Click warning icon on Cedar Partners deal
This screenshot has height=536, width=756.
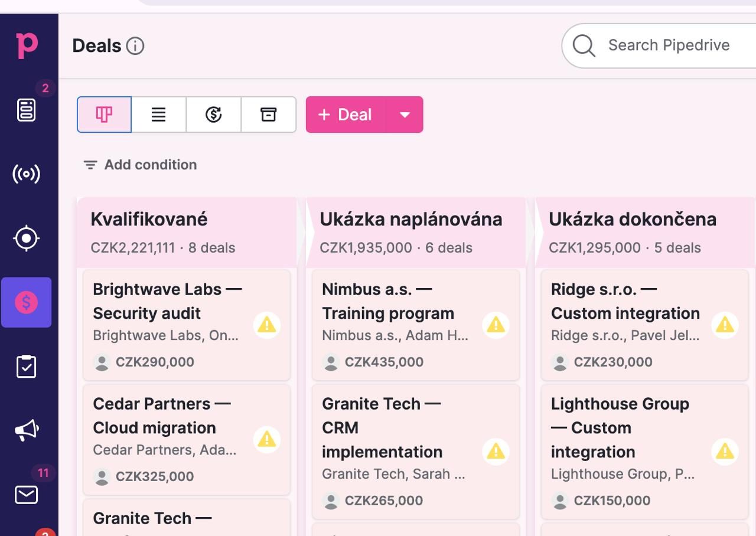[267, 439]
